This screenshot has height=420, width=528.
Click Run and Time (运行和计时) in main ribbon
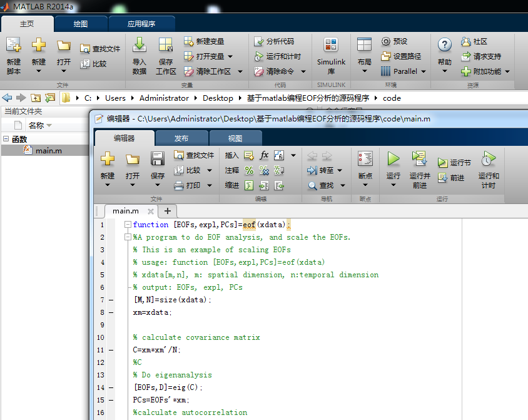click(x=278, y=56)
